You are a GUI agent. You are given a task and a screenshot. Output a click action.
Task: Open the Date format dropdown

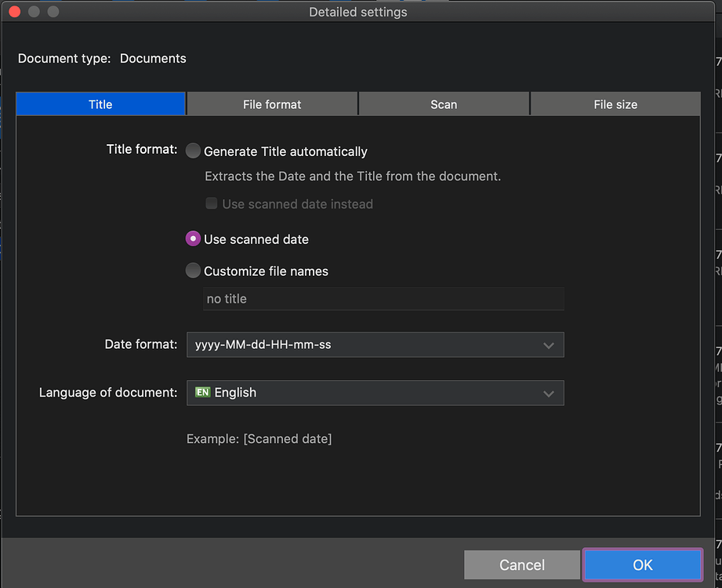tap(375, 344)
